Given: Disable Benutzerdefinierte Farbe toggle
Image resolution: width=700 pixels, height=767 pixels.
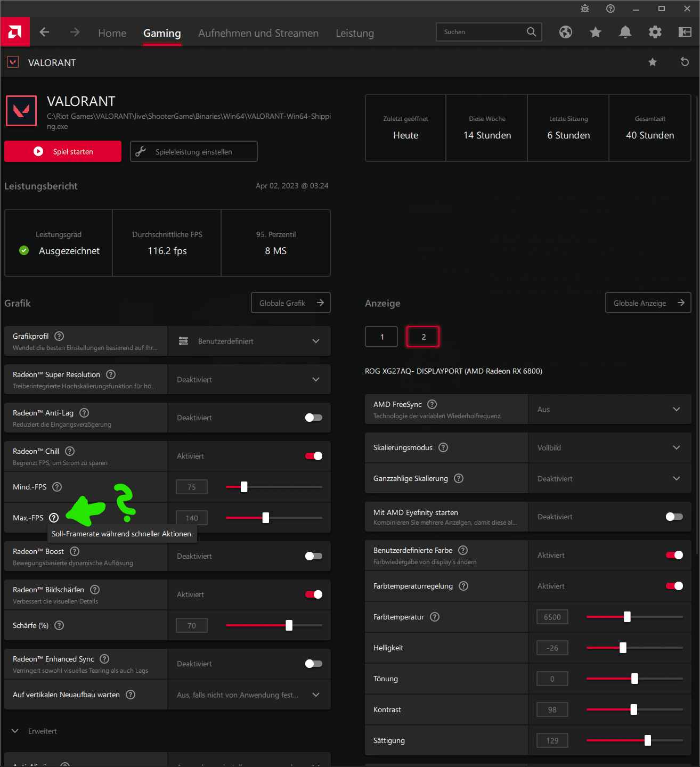Looking at the screenshot, I should click(x=674, y=555).
